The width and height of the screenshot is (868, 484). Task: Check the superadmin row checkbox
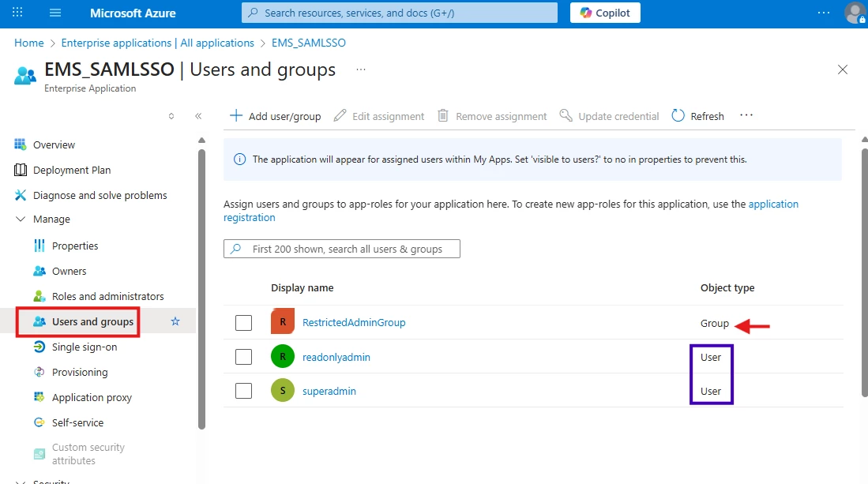(x=243, y=391)
